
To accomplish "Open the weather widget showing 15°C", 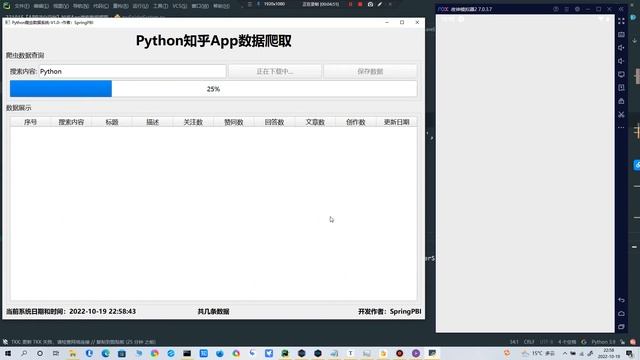I will 539,353.
